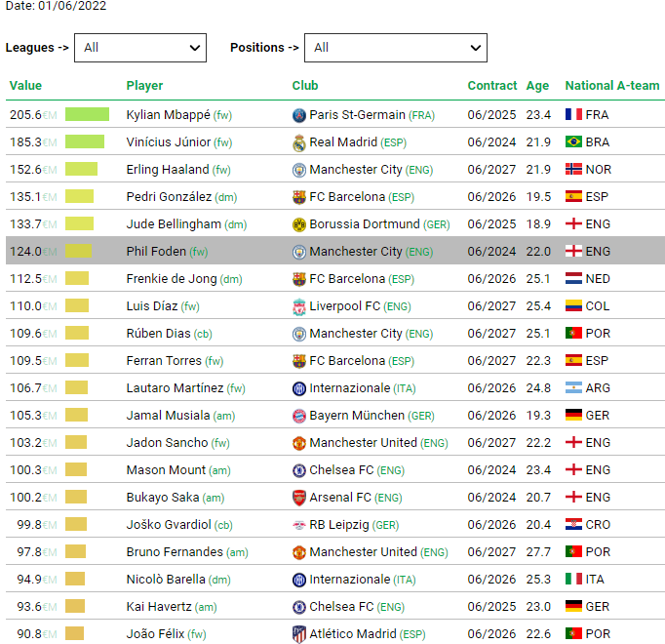Sort by the Player column header
The image size is (665, 644).
(144, 85)
